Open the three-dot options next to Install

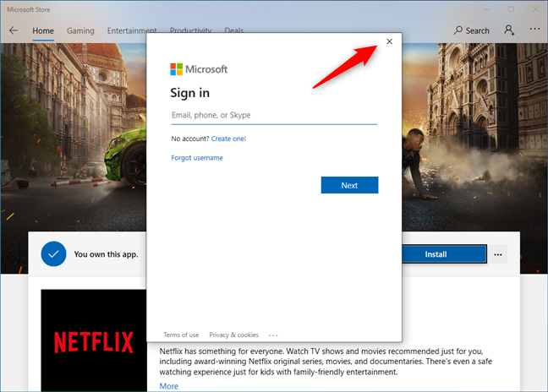498,254
